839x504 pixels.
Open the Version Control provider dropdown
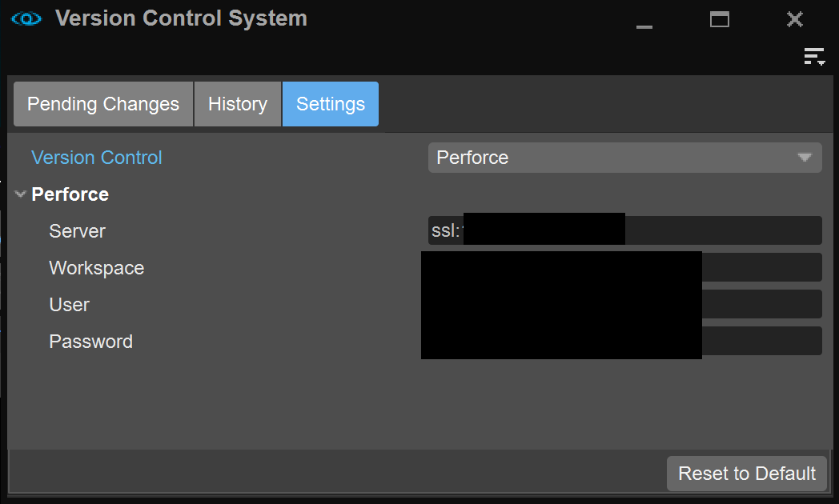pyautogui.click(x=624, y=158)
